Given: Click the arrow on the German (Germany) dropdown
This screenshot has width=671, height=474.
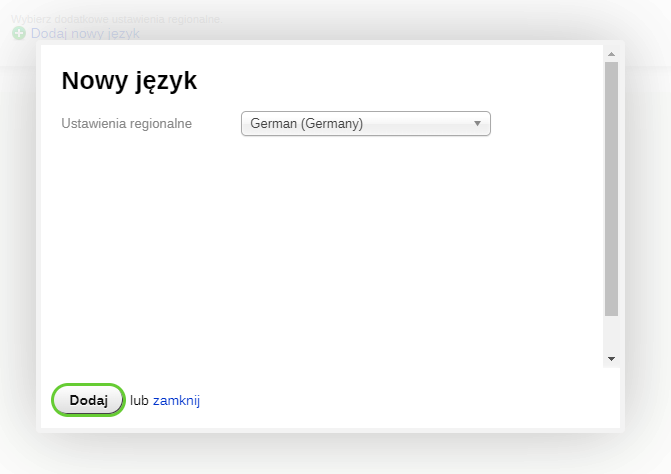Looking at the screenshot, I should click(477, 124).
